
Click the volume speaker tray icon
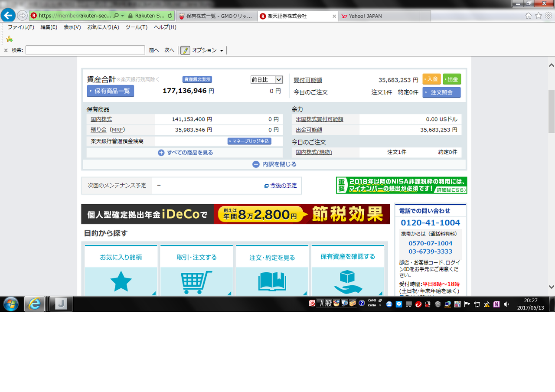coord(506,304)
